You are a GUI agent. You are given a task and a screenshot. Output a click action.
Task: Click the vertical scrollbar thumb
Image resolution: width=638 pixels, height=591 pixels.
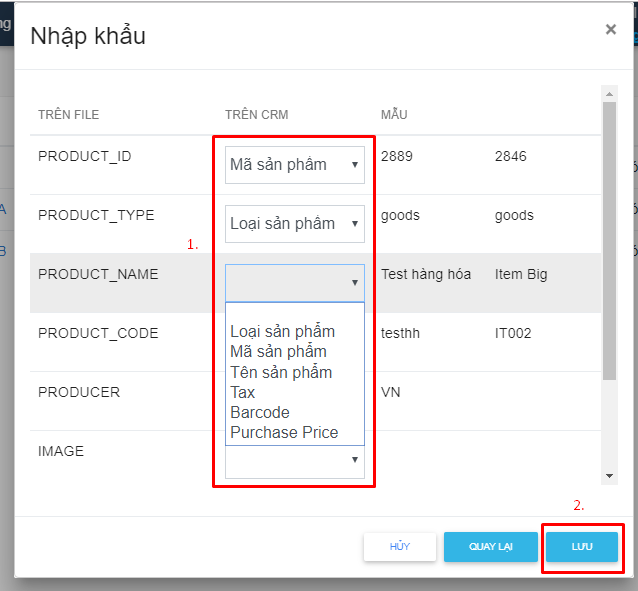pyautogui.click(x=609, y=240)
